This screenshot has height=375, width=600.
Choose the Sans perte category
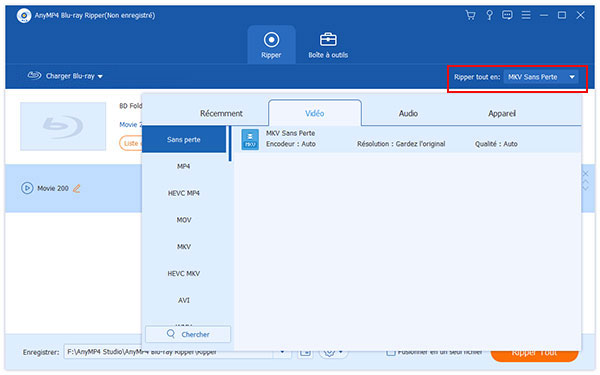(184, 140)
